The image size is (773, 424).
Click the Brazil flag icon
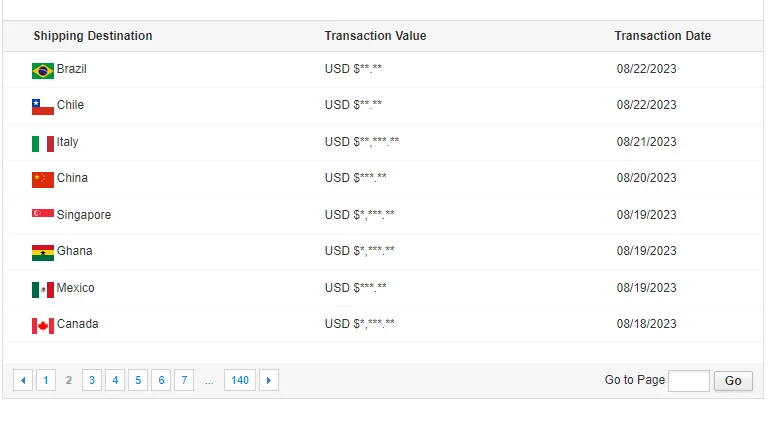[42, 70]
